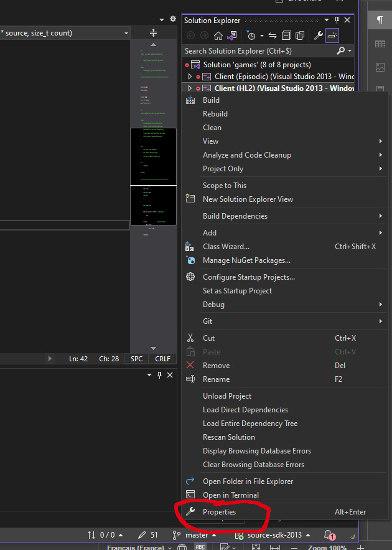The image size is (392, 550).
Task: Toggle Preview Selected Items button
Action: pos(332,36)
